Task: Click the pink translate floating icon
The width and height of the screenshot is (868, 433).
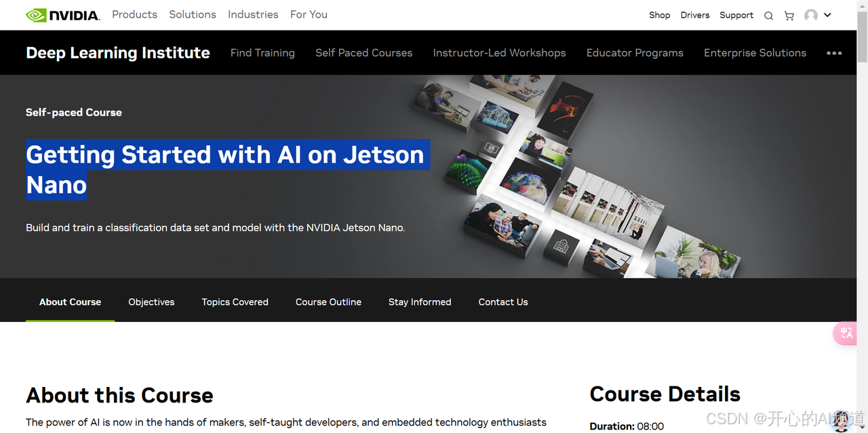Action: coord(846,333)
